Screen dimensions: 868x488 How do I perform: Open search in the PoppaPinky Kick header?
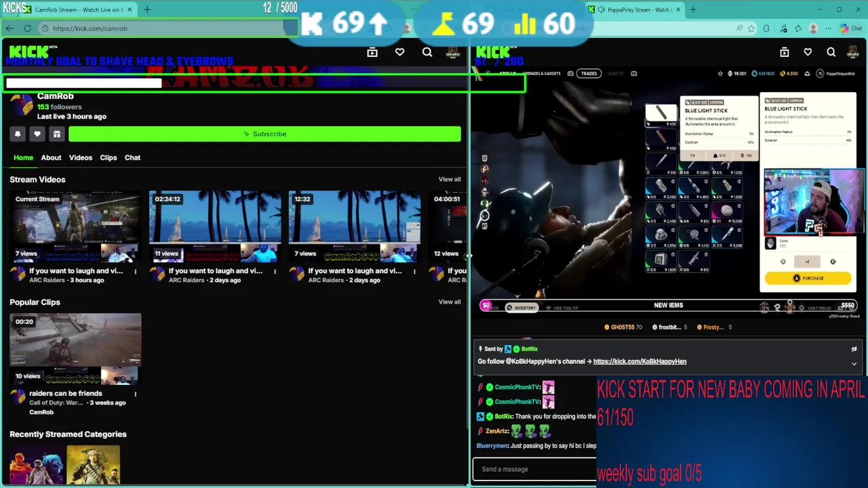point(831,52)
